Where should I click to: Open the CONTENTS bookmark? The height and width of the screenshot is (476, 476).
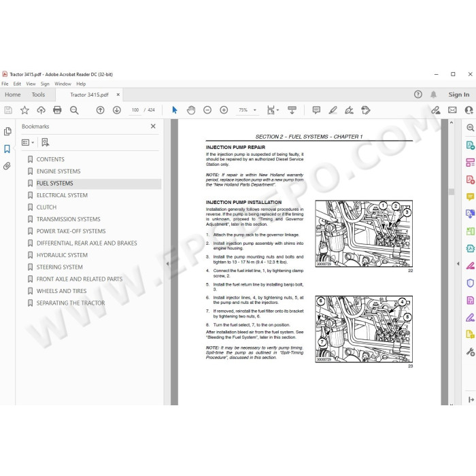pos(50,159)
